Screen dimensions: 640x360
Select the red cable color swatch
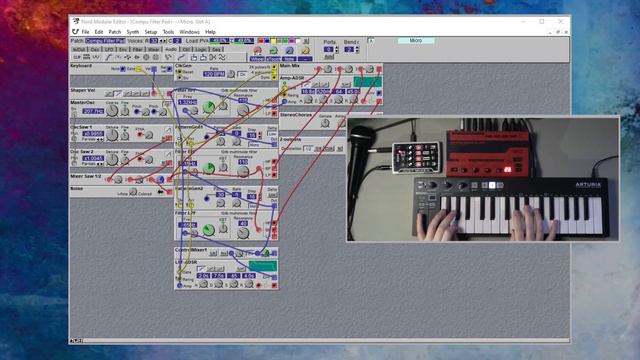click(x=260, y=41)
